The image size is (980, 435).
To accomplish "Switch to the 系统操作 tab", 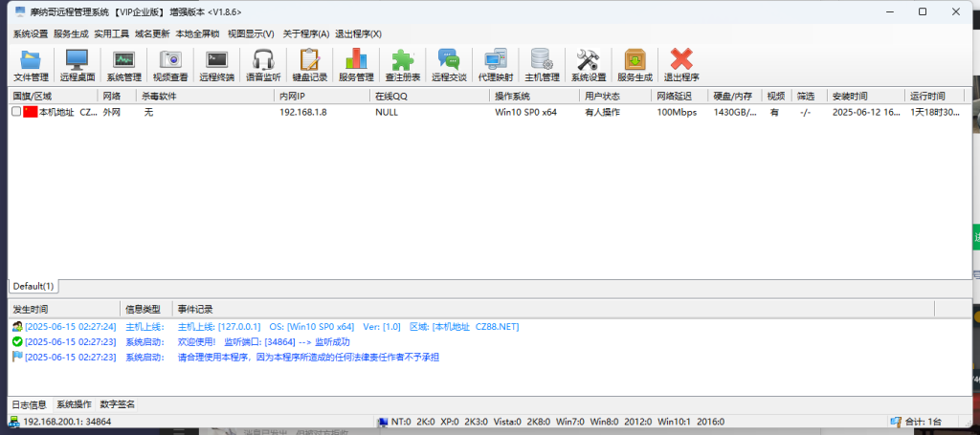I will tap(74, 404).
